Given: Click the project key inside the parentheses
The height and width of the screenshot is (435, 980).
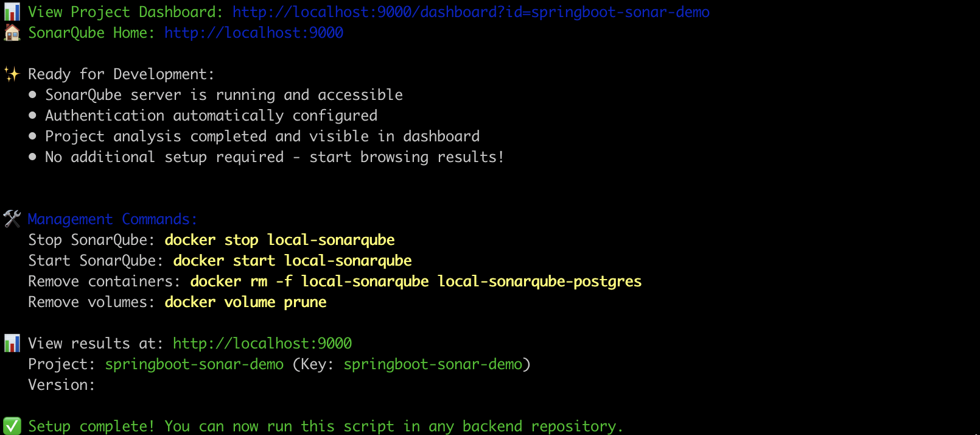Looking at the screenshot, I should point(433,364).
